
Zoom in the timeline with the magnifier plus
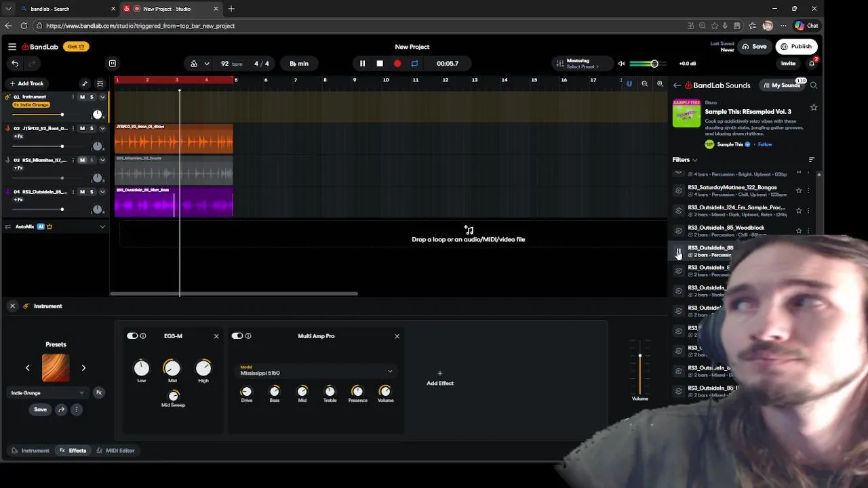(x=660, y=84)
